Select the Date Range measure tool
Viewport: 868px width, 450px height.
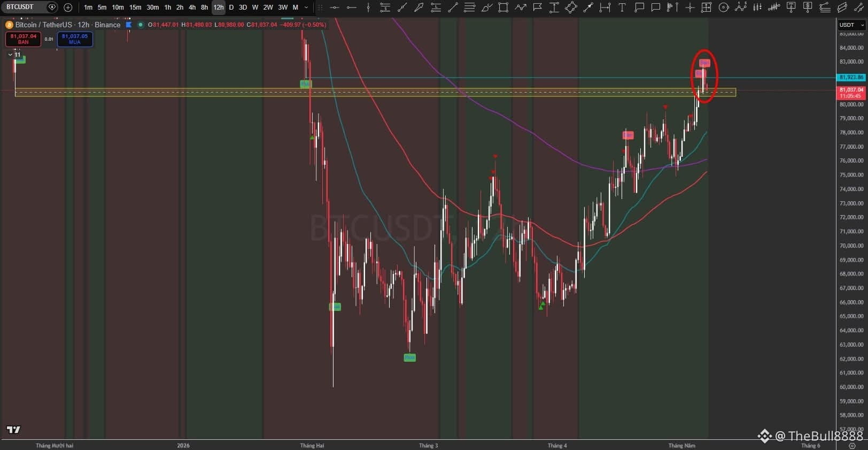pyautogui.click(x=604, y=7)
